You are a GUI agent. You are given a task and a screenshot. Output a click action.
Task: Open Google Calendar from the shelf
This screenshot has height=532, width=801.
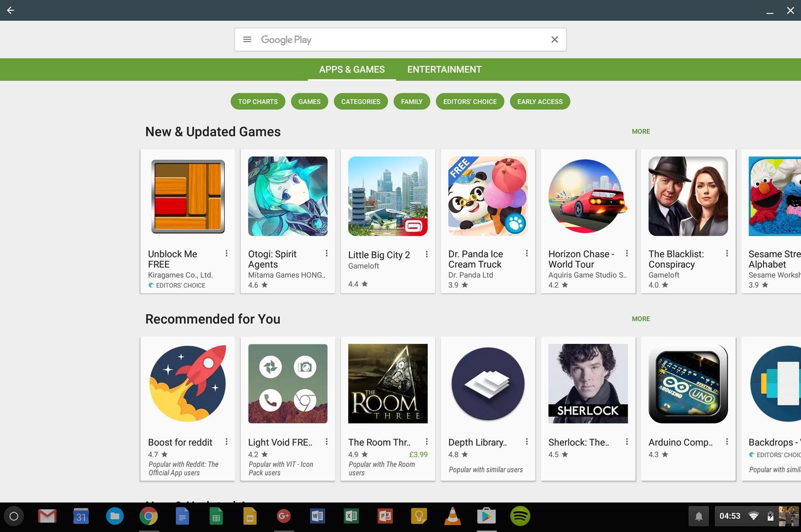pos(81,516)
